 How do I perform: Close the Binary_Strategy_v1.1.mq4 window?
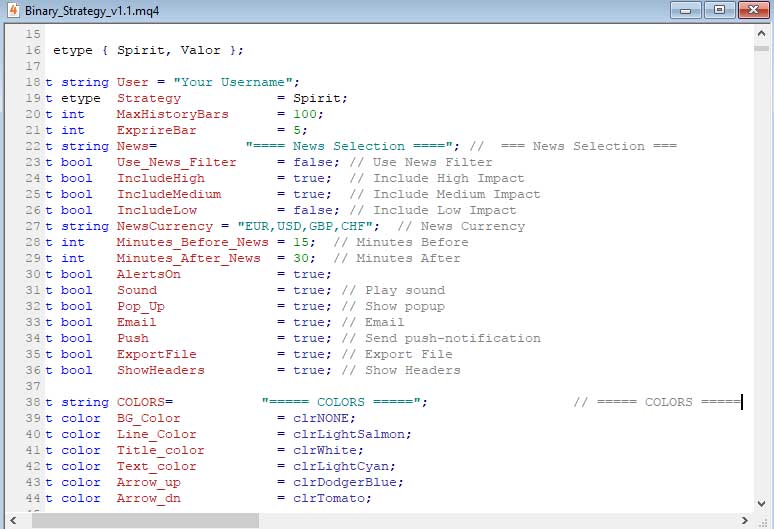750,10
